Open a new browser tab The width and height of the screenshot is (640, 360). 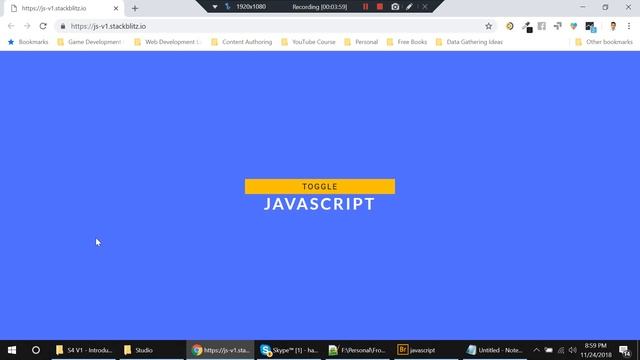[x=135, y=8]
